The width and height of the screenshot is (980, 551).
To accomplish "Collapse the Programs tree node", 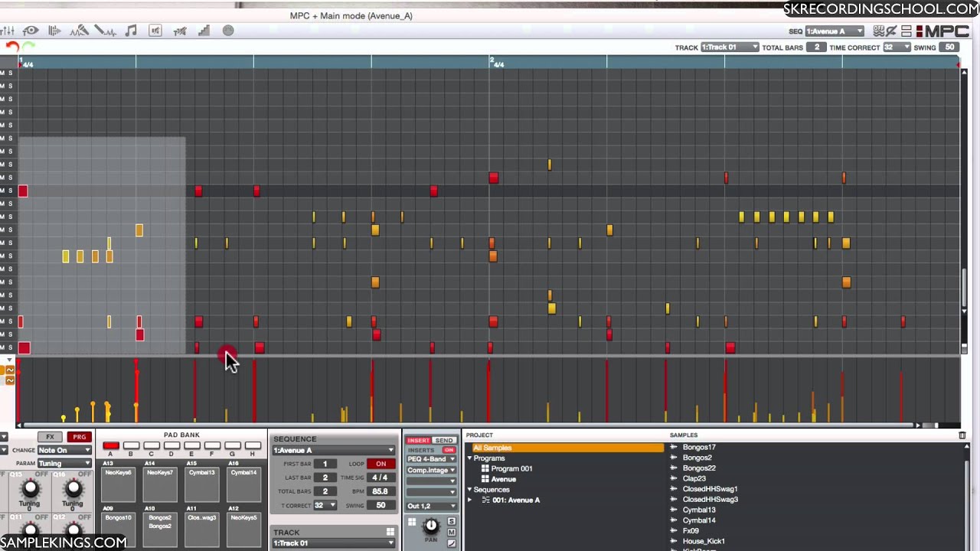I will point(470,458).
